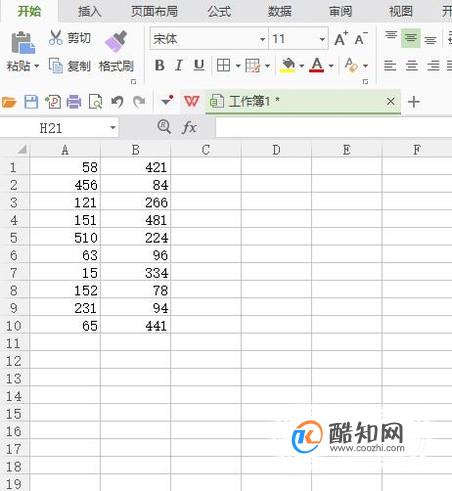Click the print preview icon

point(95,102)
